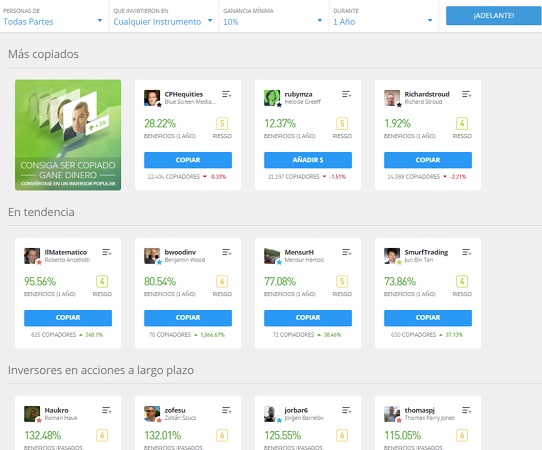Copy trader bwoodinv
Viewport: 542px width, 450px height.
point(188,318)
